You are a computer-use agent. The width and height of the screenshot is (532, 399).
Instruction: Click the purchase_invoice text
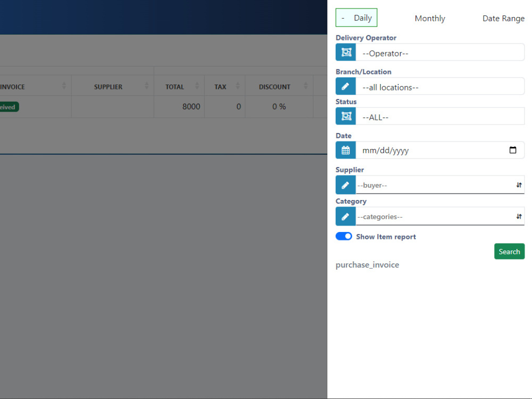(367, 264)
